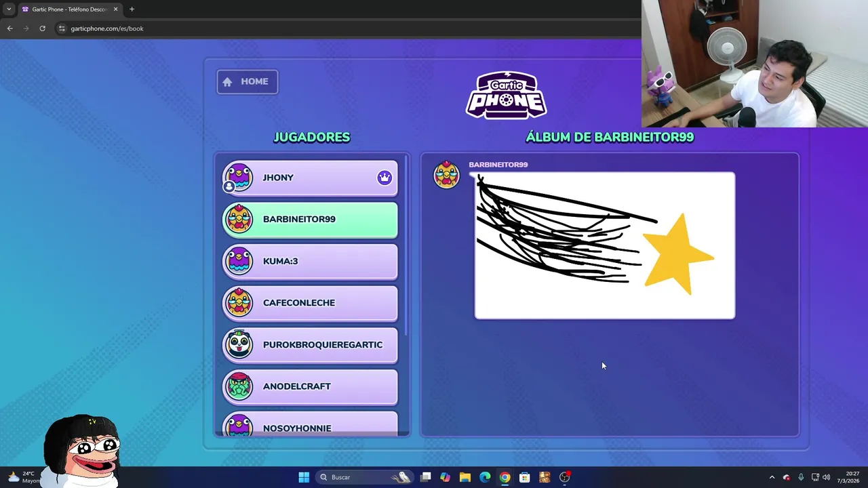Viewport: 868px width, 488px height.
Task: Open KUMA:3's album
Action: tap(310, 262)
